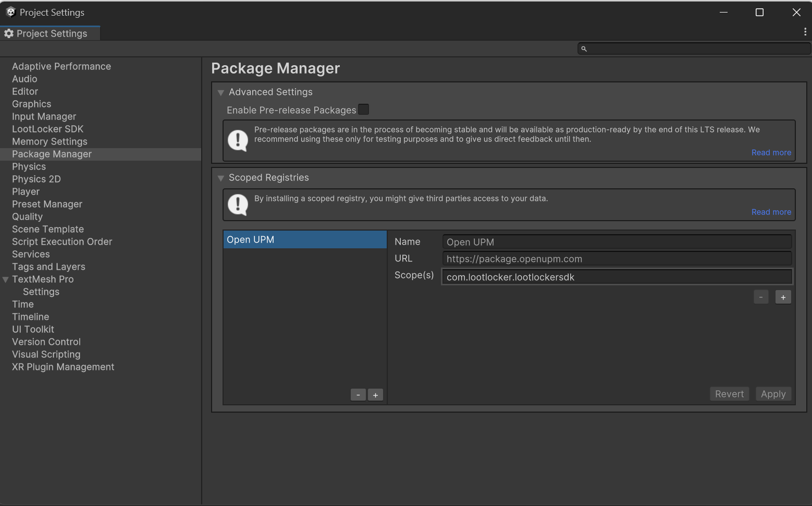Open the Player settings category
Screen dimensions: 812x506
coord(26,191)
